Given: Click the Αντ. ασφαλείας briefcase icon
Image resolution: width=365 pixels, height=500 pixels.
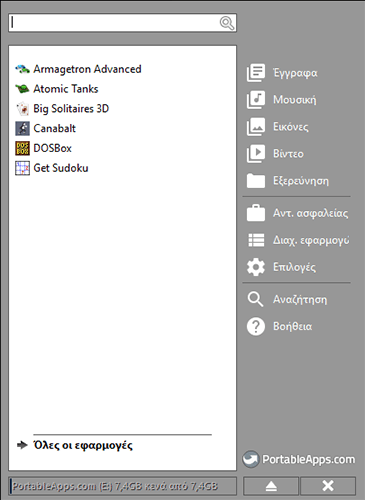Looking at the screenshot, I should [256, 213].
